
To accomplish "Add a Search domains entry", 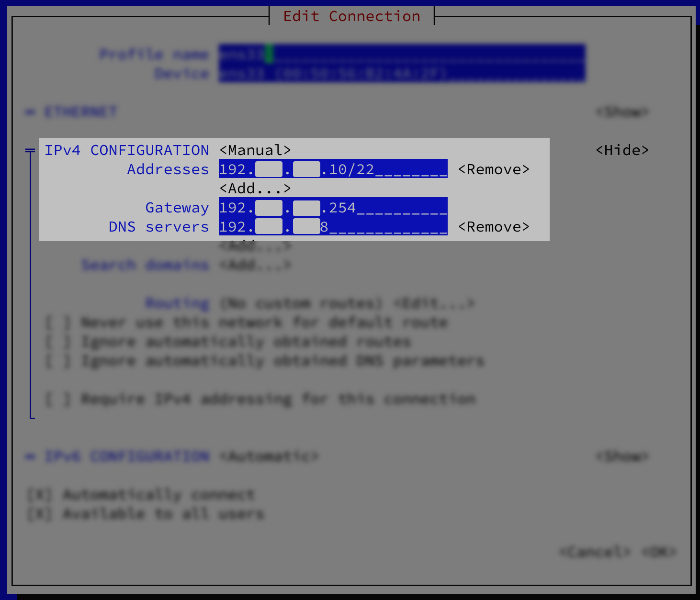I will [x=255, y=265].
